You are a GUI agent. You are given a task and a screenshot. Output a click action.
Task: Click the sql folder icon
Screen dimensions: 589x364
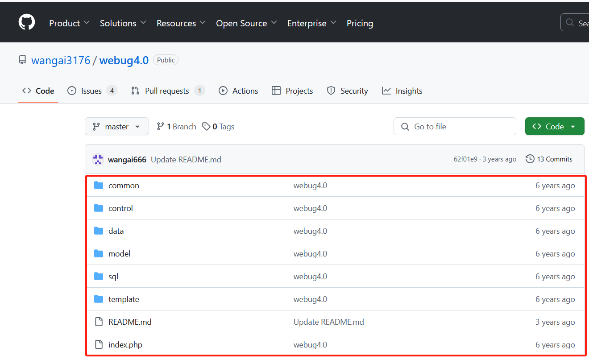pyautogui.click(x=99, y=276)
